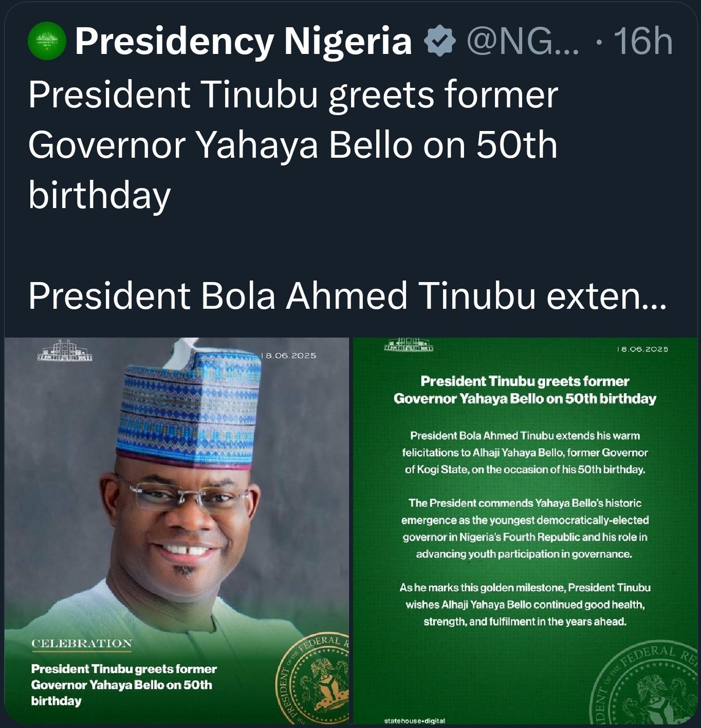Click the @NG… account handle
Screen dimensions: 701x728
[523, 41]
